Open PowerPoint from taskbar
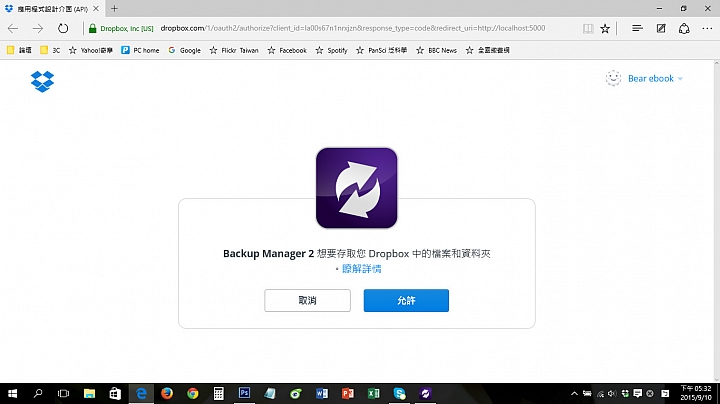720x404 pixels. tap(348, 393)
